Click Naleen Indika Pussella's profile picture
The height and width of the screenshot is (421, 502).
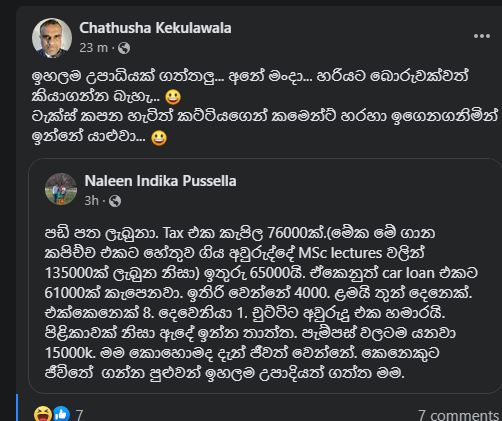61,189
